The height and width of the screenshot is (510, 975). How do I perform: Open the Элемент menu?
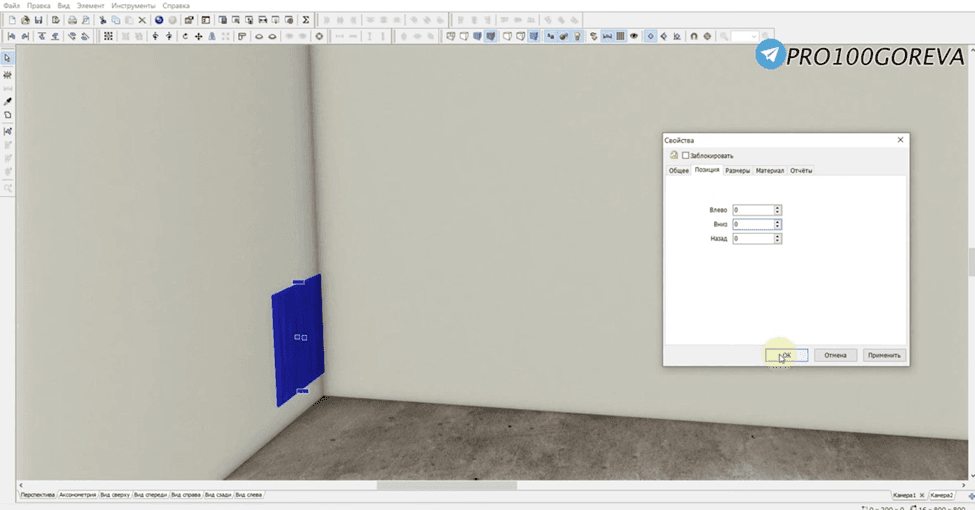pos(90,6)
